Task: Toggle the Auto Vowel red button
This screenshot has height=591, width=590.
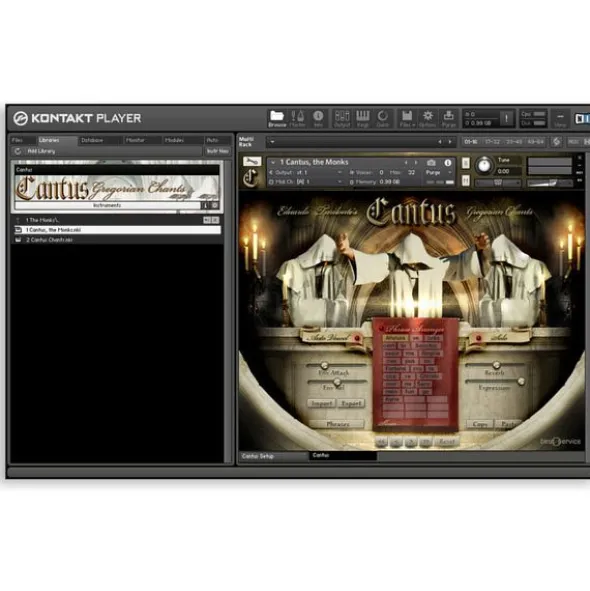Action: click(357, 338)
